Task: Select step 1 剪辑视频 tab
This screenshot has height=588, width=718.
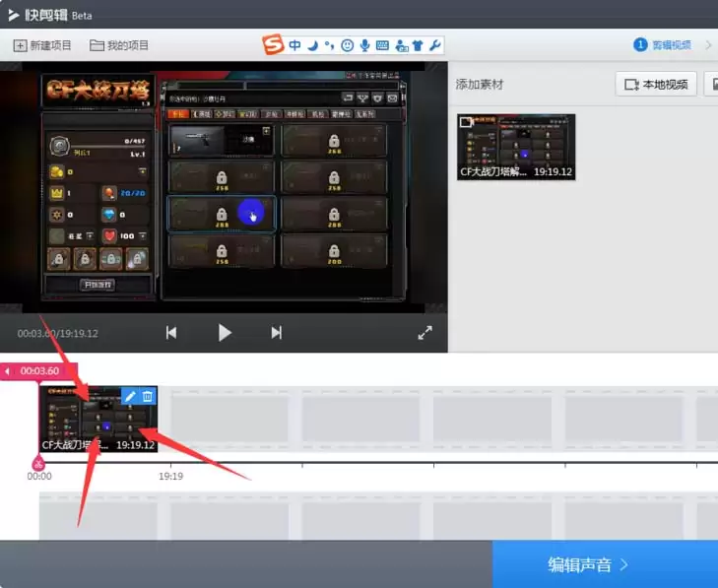Action: pos(662,45)
